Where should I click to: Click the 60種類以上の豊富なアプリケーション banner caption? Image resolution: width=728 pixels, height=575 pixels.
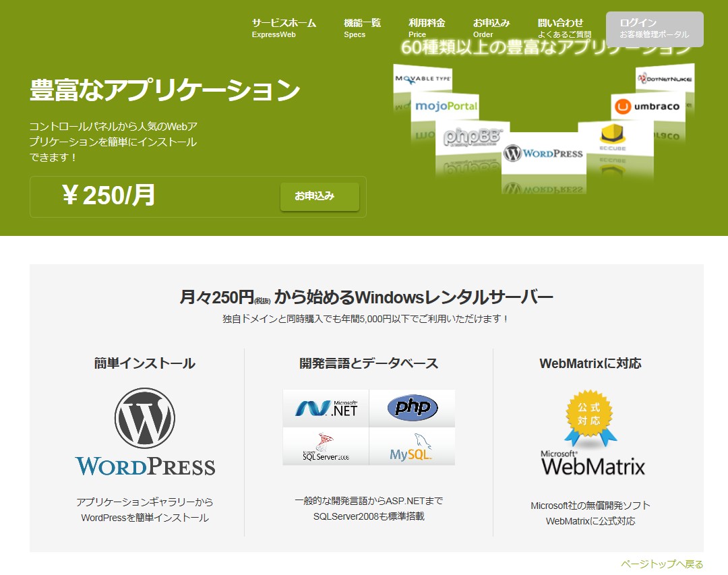[x=548, y=47]
